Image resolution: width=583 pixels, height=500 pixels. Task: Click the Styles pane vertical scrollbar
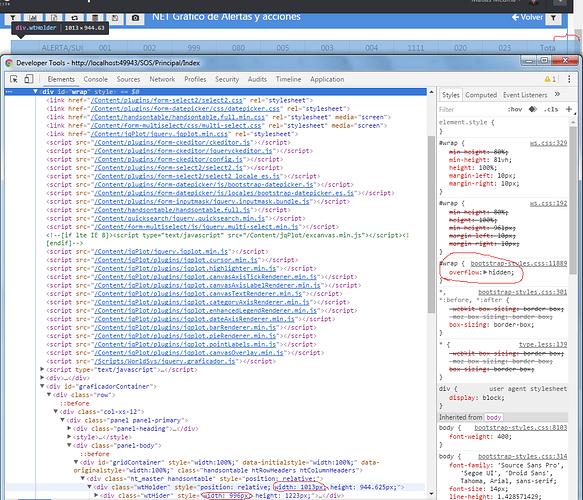(573, 201)
